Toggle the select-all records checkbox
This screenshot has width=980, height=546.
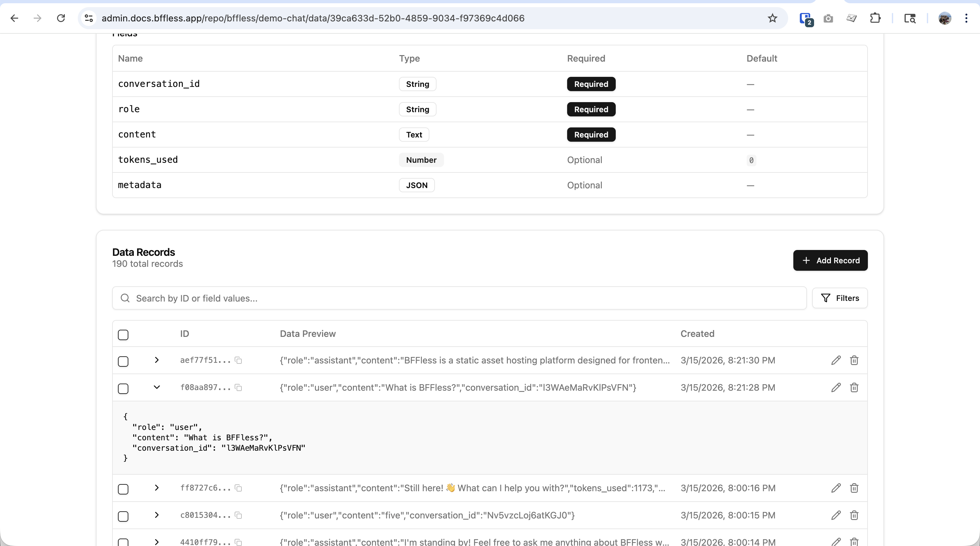(123, 335)
